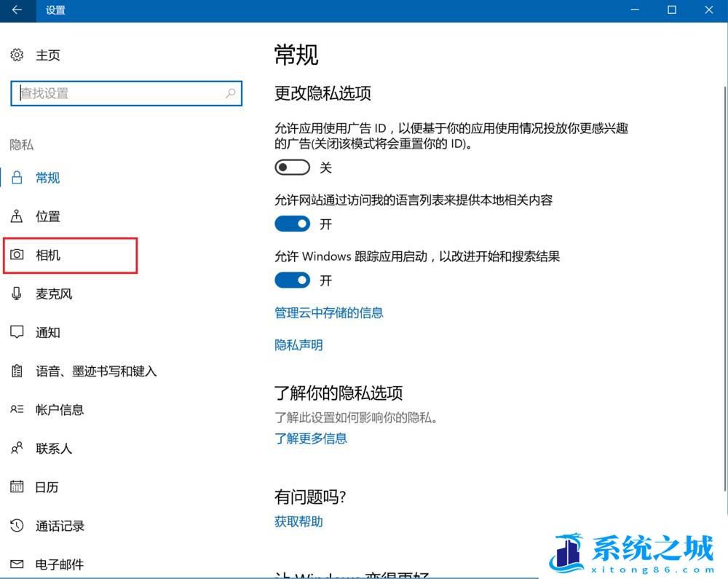
Task: Click 管理云中存储的信息 link
Action: pos(329,312)
